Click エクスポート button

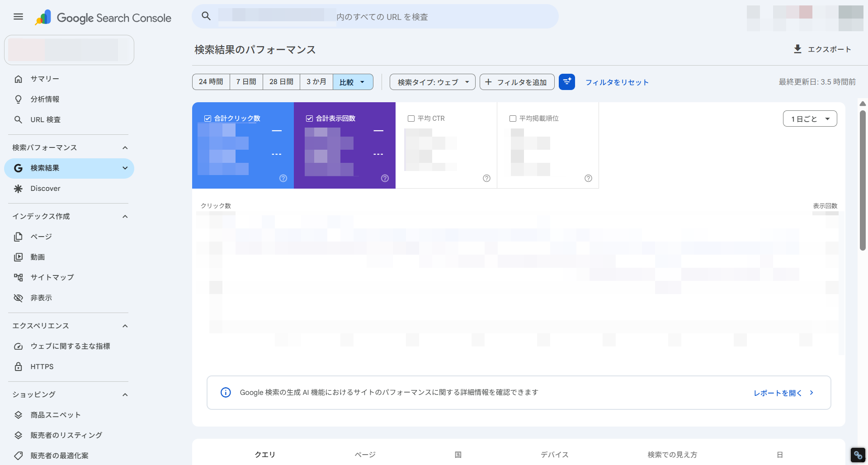pos(822,49)
